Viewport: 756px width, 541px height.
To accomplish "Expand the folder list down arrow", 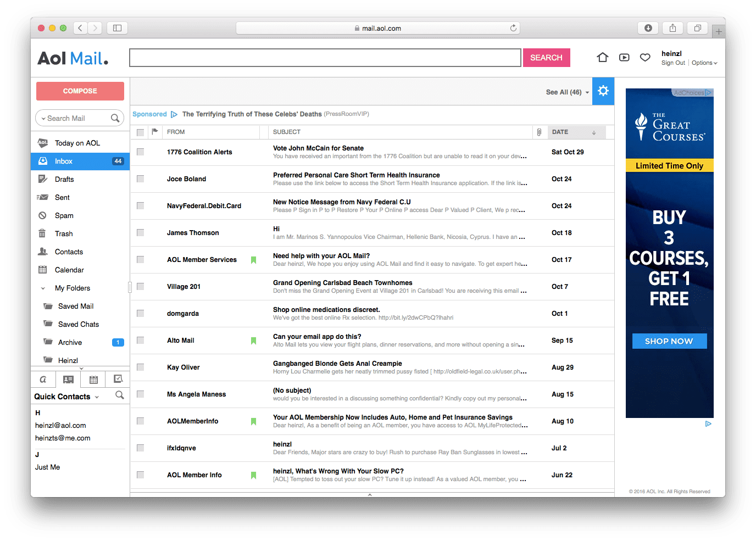I will (81, 369).
